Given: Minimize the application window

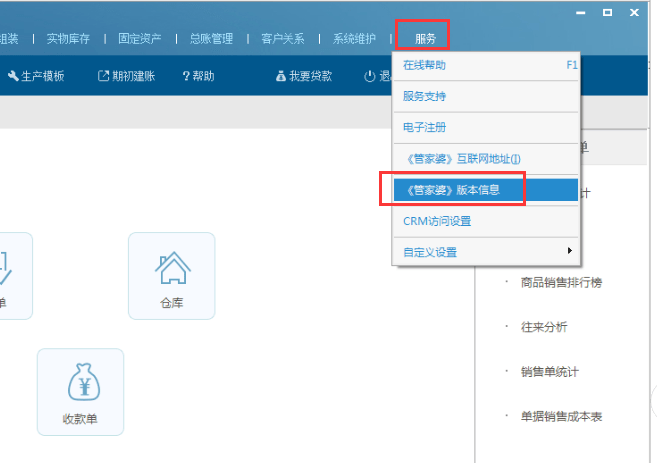Looking at the screenshot, I should pyautogui.click(x=581, y=13).
